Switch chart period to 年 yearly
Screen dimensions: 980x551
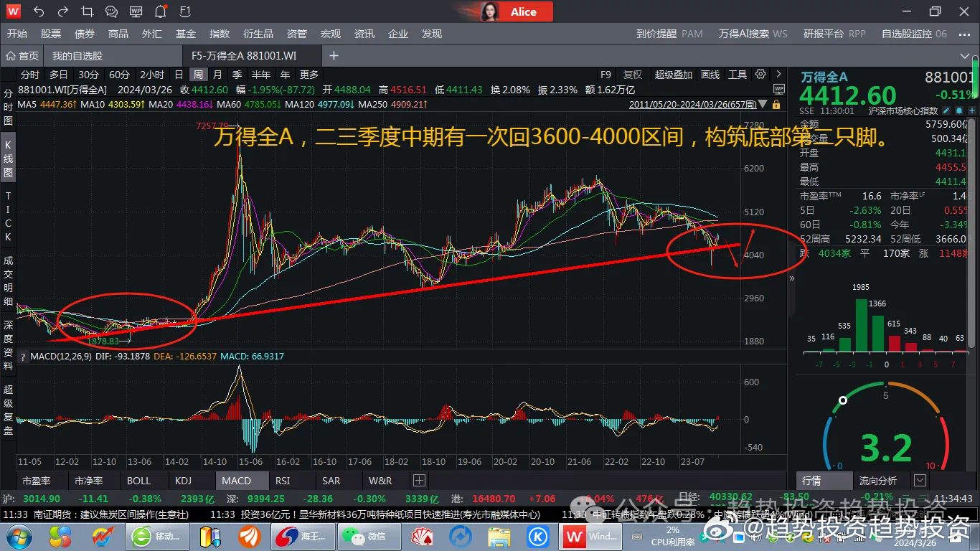[x=286, y=75]
